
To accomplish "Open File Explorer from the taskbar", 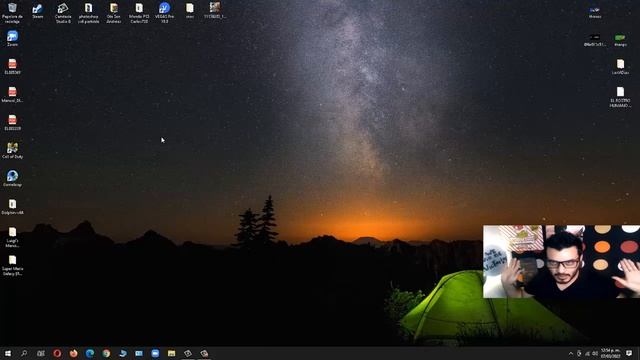I will pyautogui.click(x=171, y=353).
